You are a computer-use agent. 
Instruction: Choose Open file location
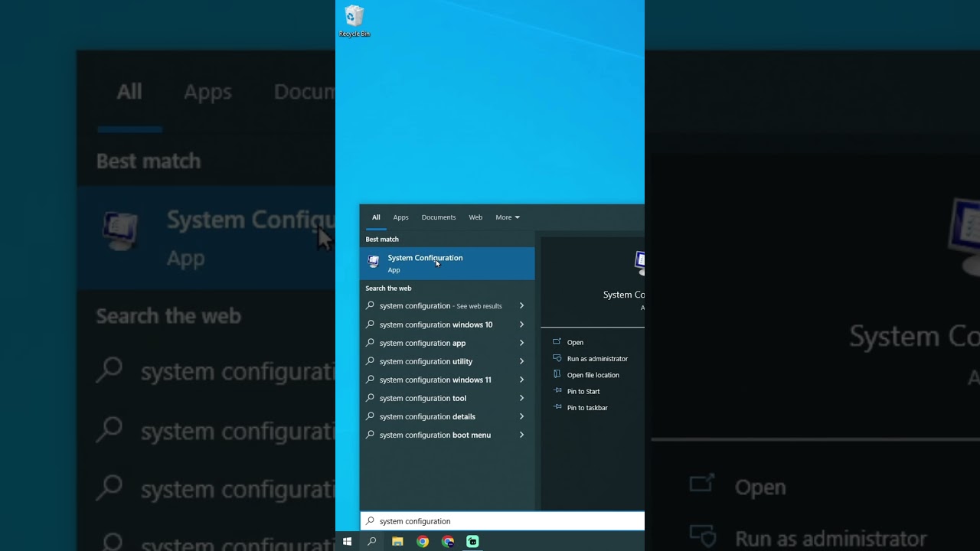[x=593, y=375]
